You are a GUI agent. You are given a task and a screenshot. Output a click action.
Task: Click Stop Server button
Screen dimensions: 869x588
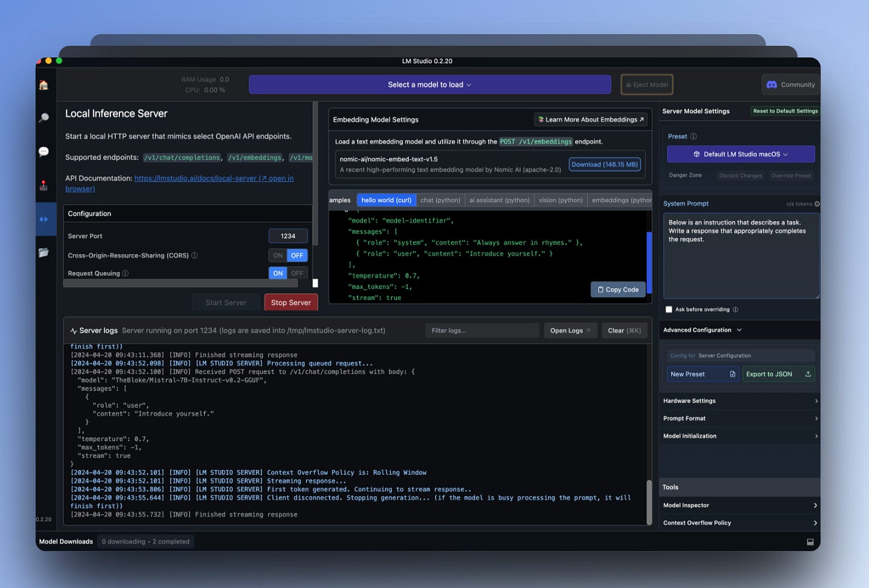[291, 303]
